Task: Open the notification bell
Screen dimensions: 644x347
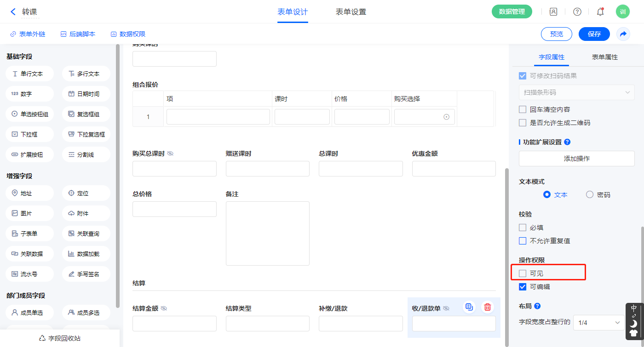Action: point(600,12)
